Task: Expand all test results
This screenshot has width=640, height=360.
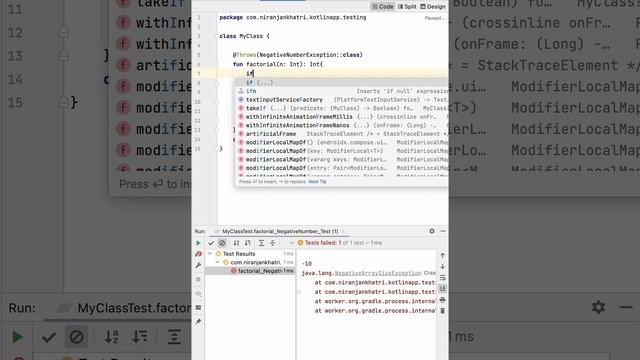Action: click(261, 243)
